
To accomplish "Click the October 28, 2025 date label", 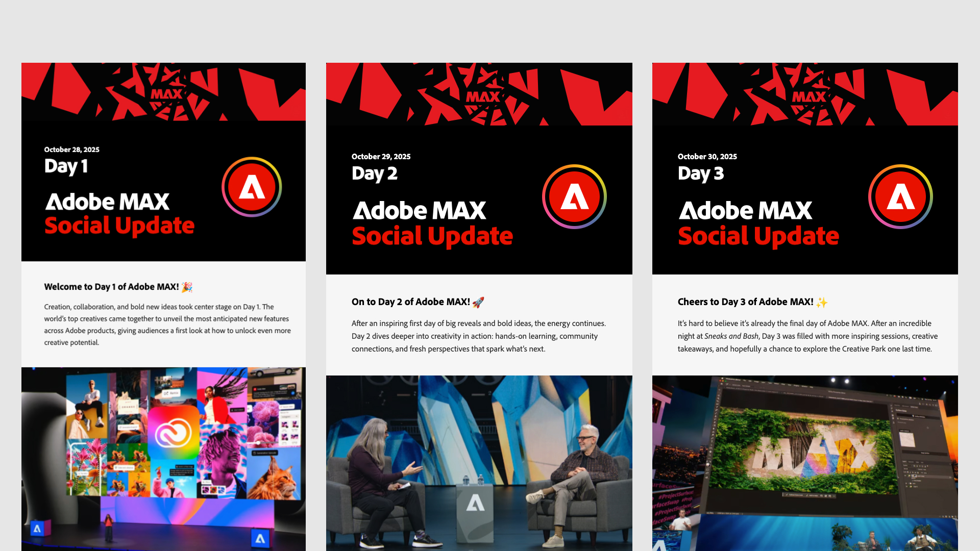I will pyautogui.click(x=71, y=149).
